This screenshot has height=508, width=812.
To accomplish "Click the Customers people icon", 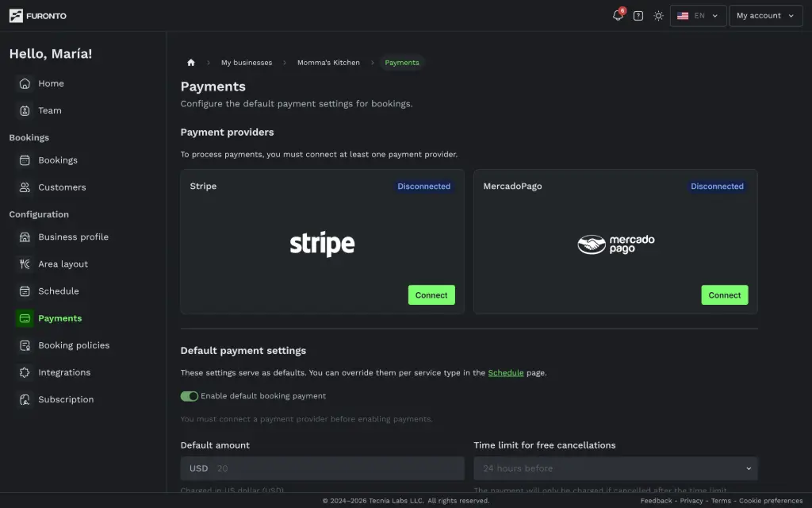I will point(25,187).
